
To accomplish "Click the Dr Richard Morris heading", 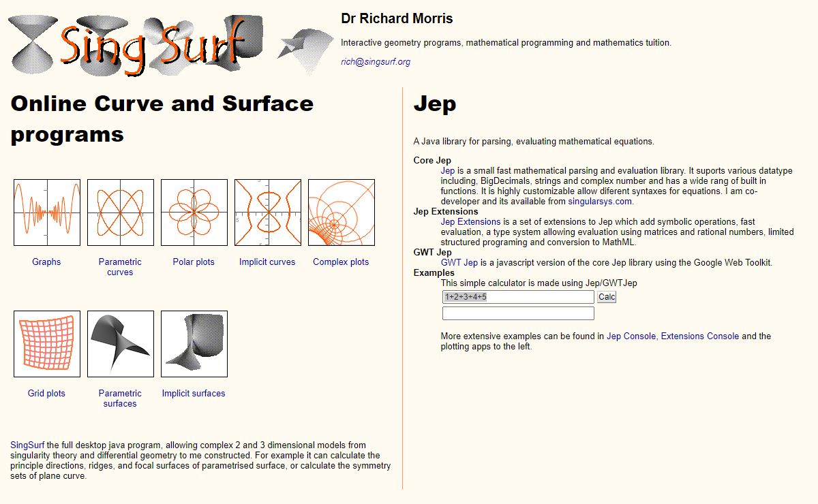I will (397, 18).
